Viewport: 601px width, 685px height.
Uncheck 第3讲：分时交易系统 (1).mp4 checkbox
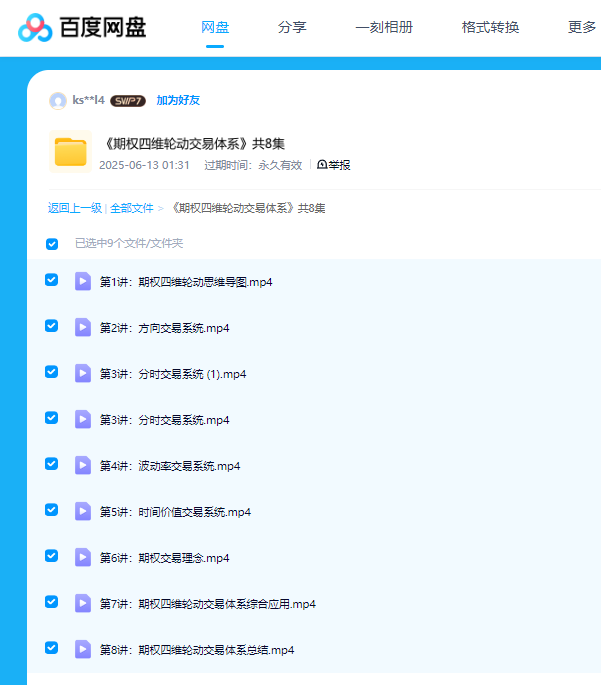click(52, 372)
